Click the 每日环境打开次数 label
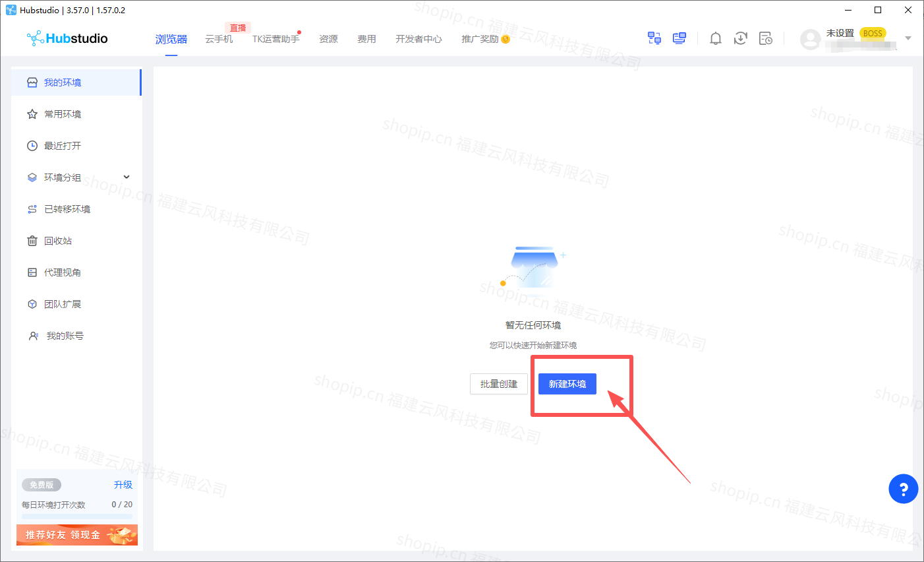The image size is (924, 562). tap(53, 505)
